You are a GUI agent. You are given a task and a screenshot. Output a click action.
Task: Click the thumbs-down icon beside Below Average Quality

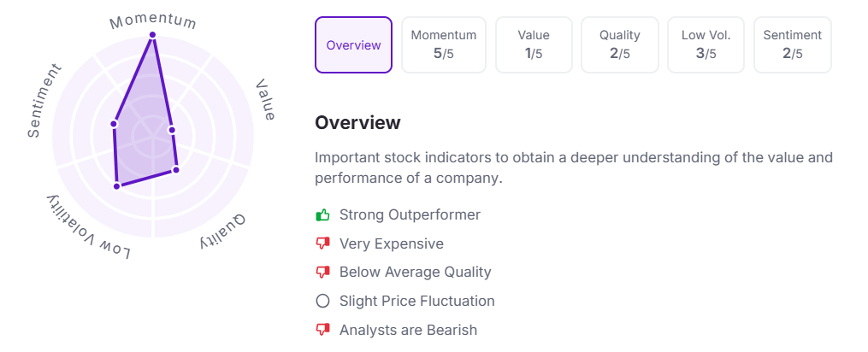click(x=322, y=273)
